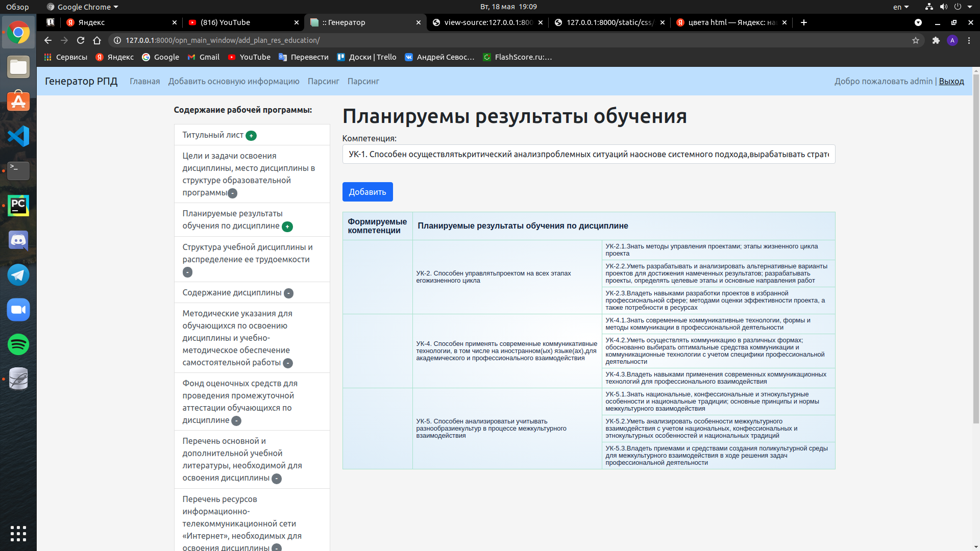Click the УК-2.1 learning result cell
Image resolution: width=980 pixels, height=551 pixels.
(x=718, y=250)
